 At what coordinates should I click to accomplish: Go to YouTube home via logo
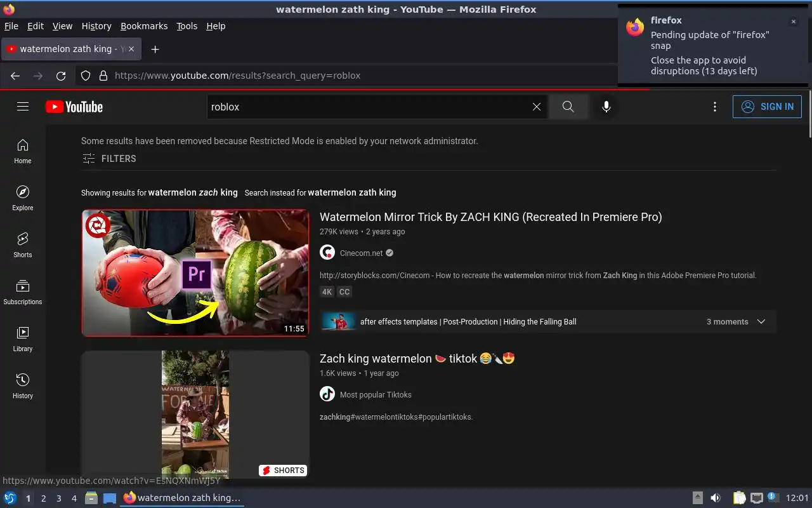coord(74,107)
